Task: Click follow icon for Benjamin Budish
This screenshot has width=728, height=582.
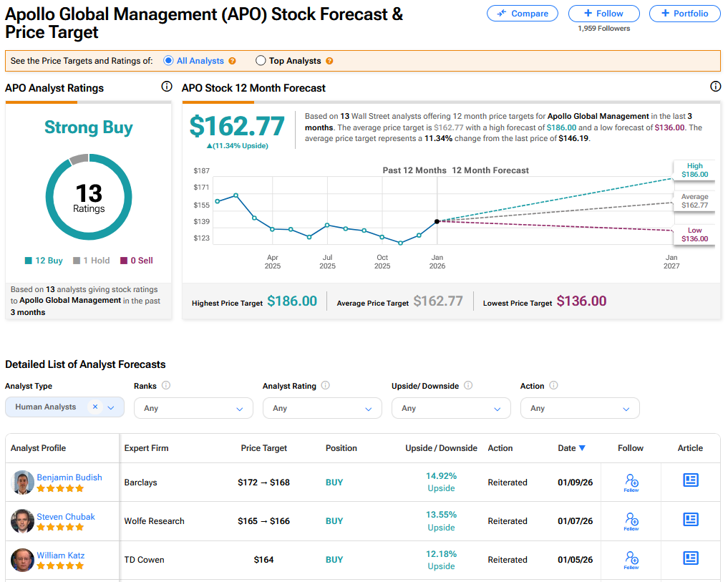Action: pyautogui.click(x=631, y=482)
